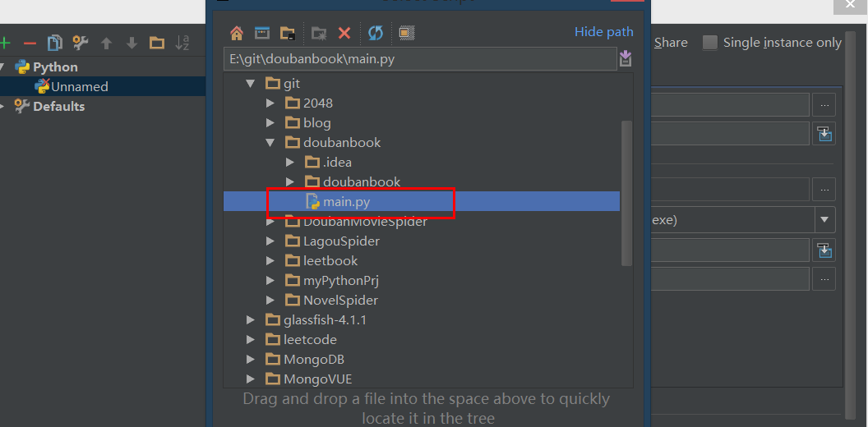Expand the glassfish-4.1.1 folder
The width and height of the screenshot is (868, 427).
coord(250,320)
